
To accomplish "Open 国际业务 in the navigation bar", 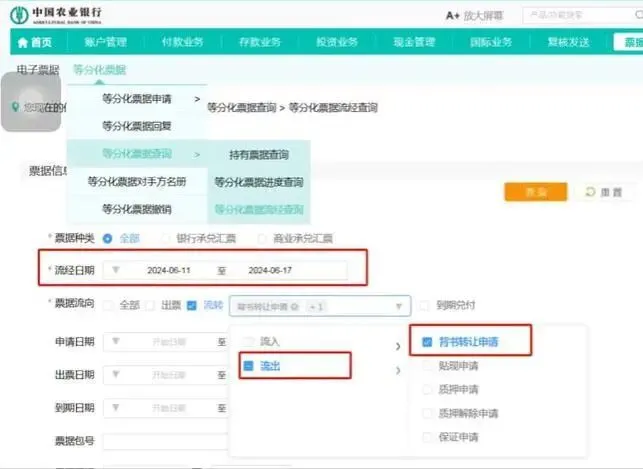I will [491, 42].
